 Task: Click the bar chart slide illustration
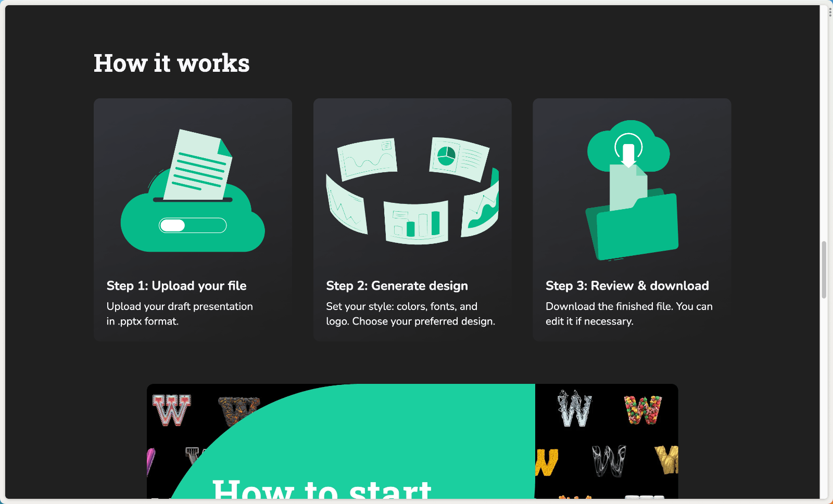coord(416,222)
